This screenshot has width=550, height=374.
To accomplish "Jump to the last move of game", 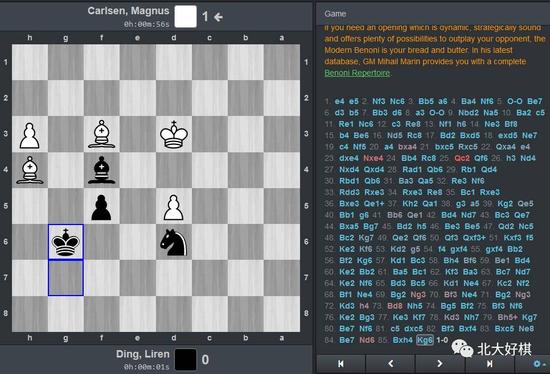I will [489, 364].
